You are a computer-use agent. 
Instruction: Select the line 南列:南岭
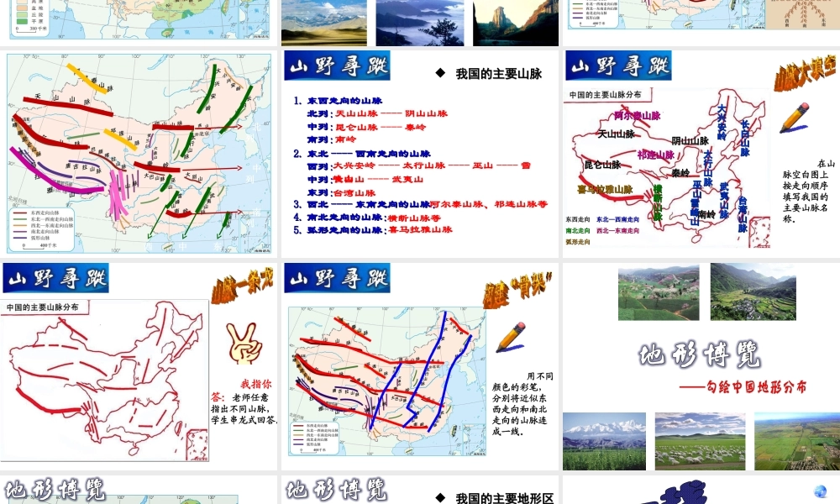[332, 139]
